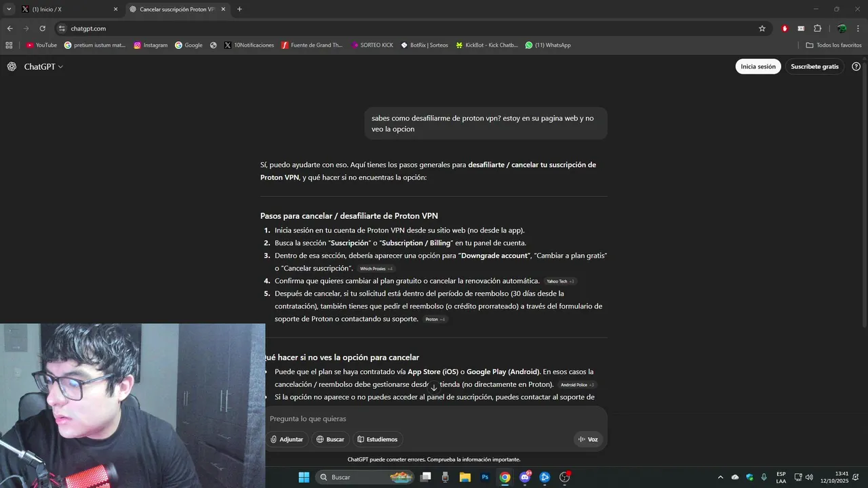
Task: Expand the Android Police +3 sources chip
Action: 578,385
